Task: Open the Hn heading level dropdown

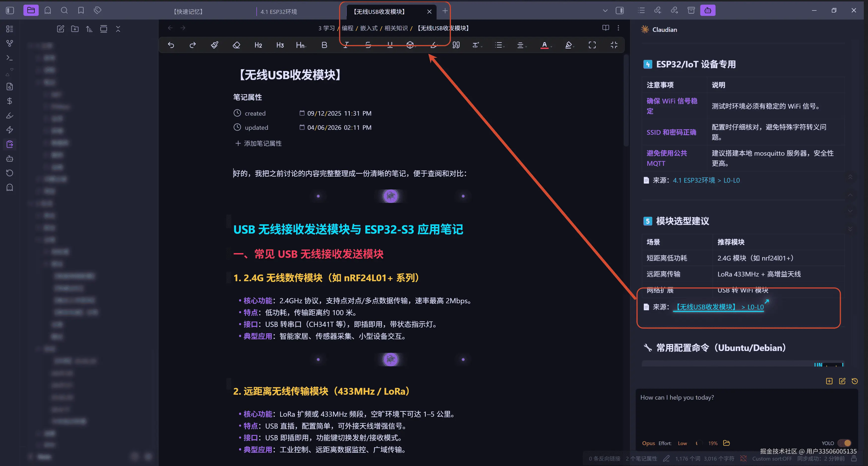Action: [301, 45]
